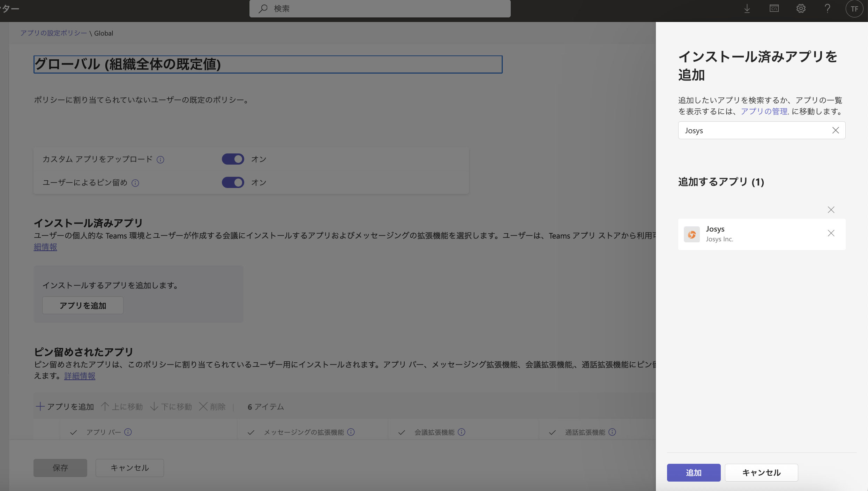Screen dimensions: 868x491
Task: Click the help question mark icon
Action: click(827, 9)
